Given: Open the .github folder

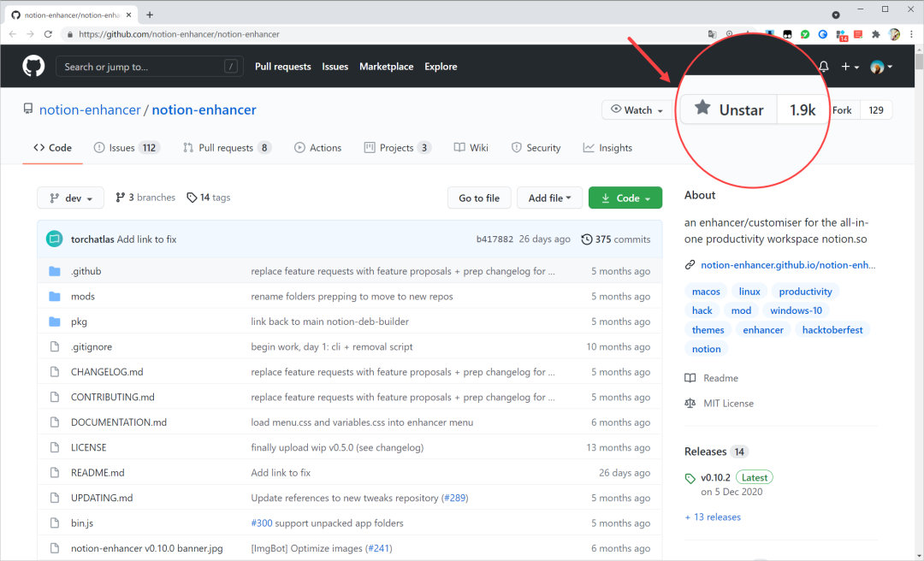Looking at the screenshot, I should [86, 271].
